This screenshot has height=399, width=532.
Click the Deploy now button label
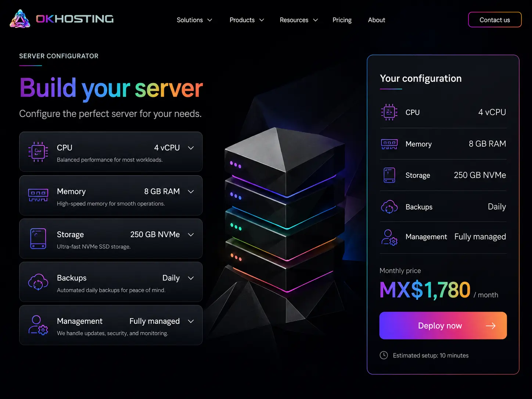(x=440, y=326)
